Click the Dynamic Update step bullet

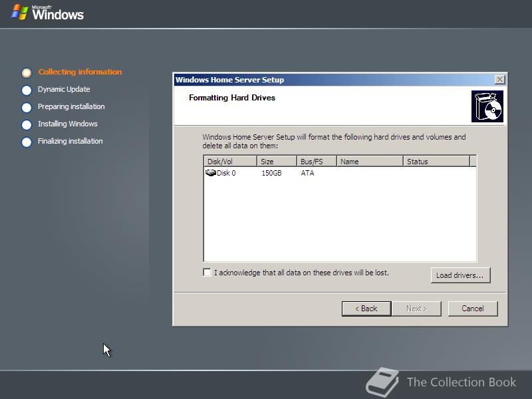point(27,90)
